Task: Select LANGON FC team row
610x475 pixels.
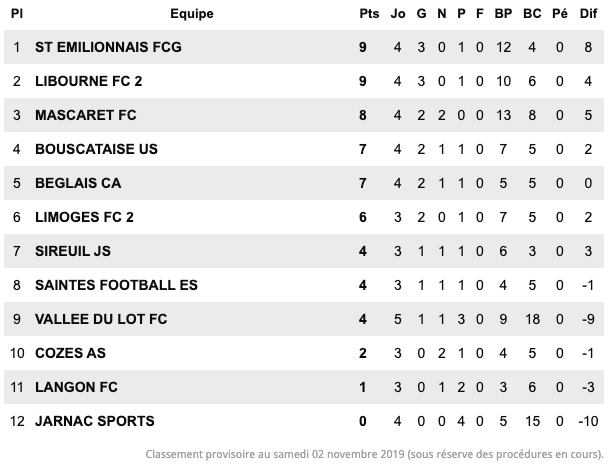Action: 304,387
